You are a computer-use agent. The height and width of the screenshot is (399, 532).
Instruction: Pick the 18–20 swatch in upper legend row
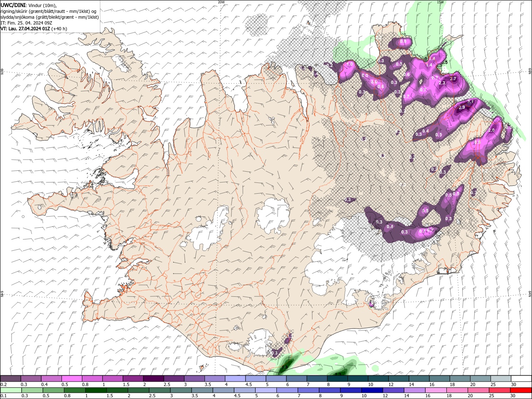tap(459, 379)
